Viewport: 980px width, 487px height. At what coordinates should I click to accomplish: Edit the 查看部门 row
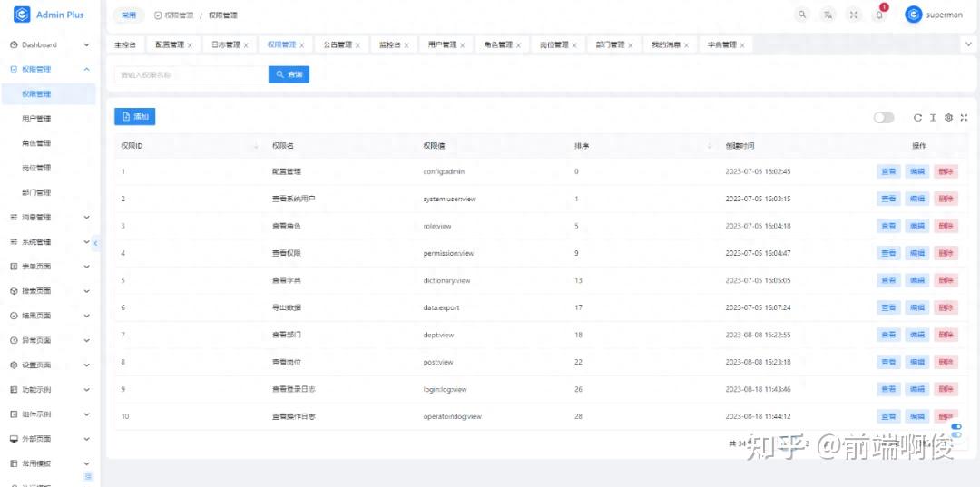point(916,335)
